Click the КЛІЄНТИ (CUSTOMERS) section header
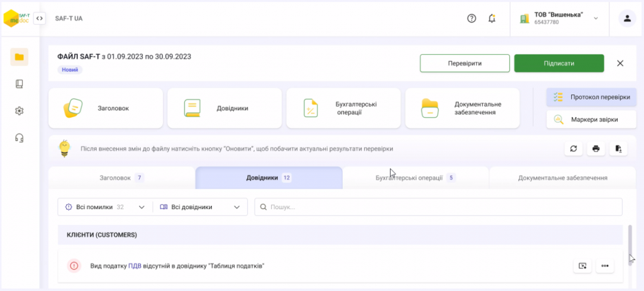Image resolution: width=644 pixels, height=291 pixels. (340, 235)
